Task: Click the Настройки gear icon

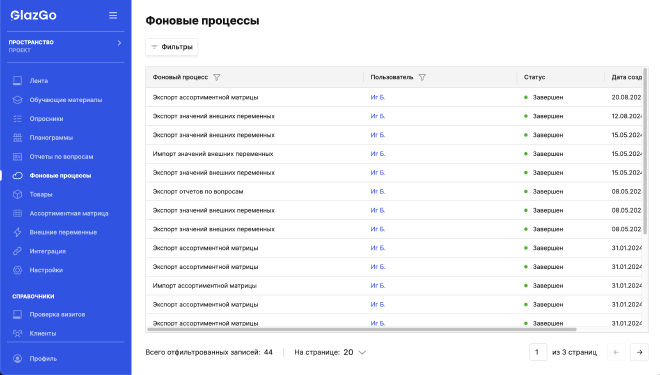Action: pyautogui.click(x=17, y=270)
